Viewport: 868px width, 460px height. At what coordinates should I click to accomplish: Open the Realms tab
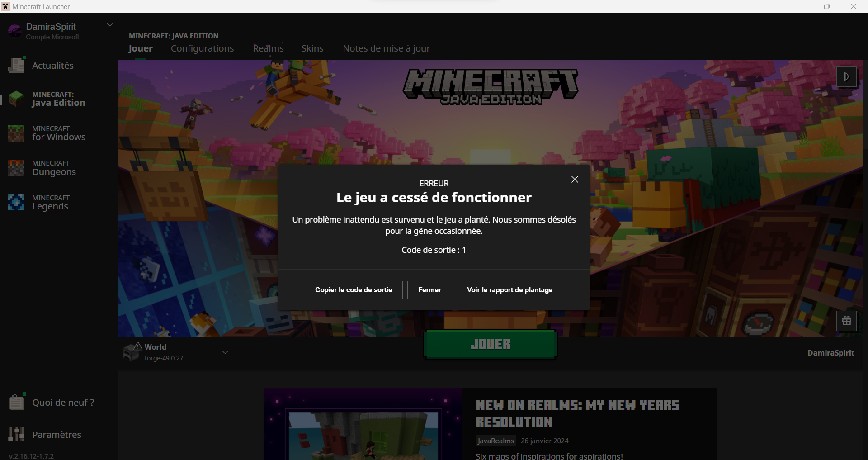coord(268,48)
